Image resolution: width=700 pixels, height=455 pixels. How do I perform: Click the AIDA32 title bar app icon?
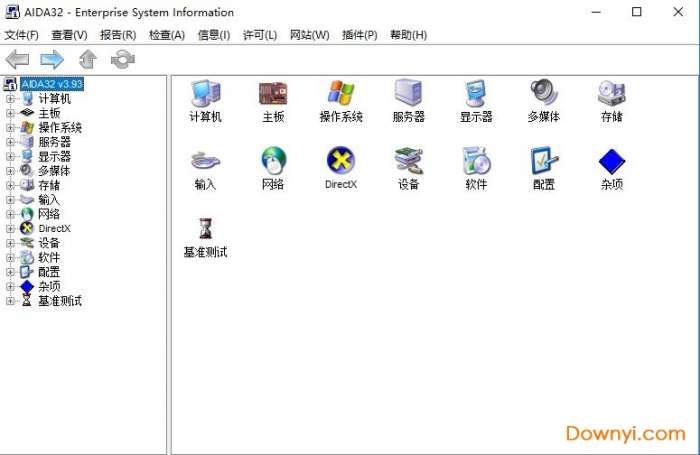click(12, 11)
